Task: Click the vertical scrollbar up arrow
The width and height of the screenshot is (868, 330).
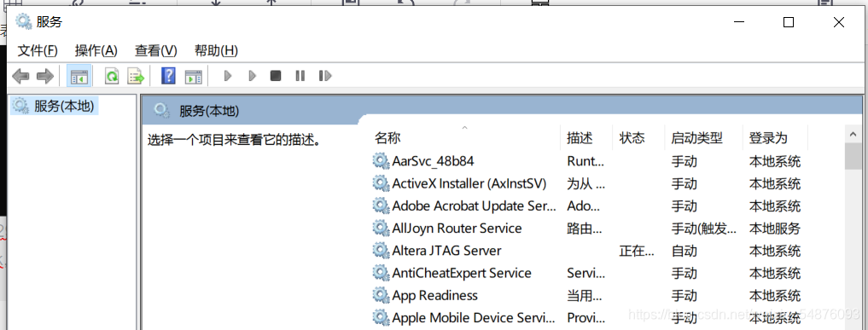Action: (853, 134)
